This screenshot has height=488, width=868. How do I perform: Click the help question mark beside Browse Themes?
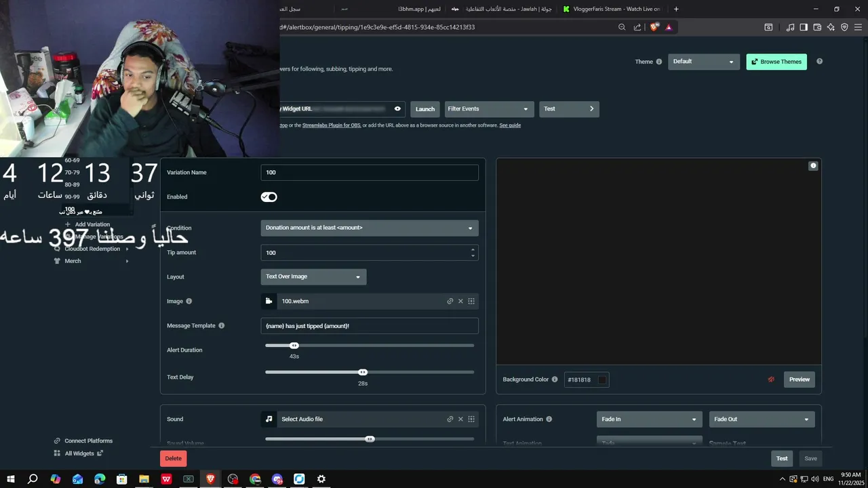pos(819,62)
